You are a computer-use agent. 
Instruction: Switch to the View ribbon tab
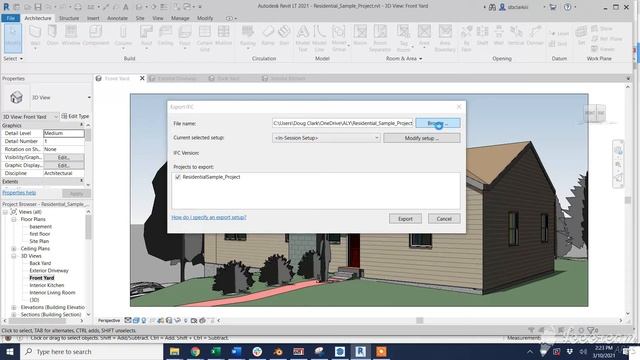[x=158, y=18]
